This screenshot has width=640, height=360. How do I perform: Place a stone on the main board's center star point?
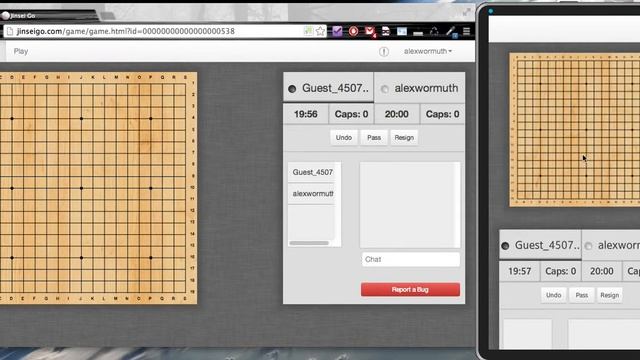pyautogui.click(x=82, y=188)
